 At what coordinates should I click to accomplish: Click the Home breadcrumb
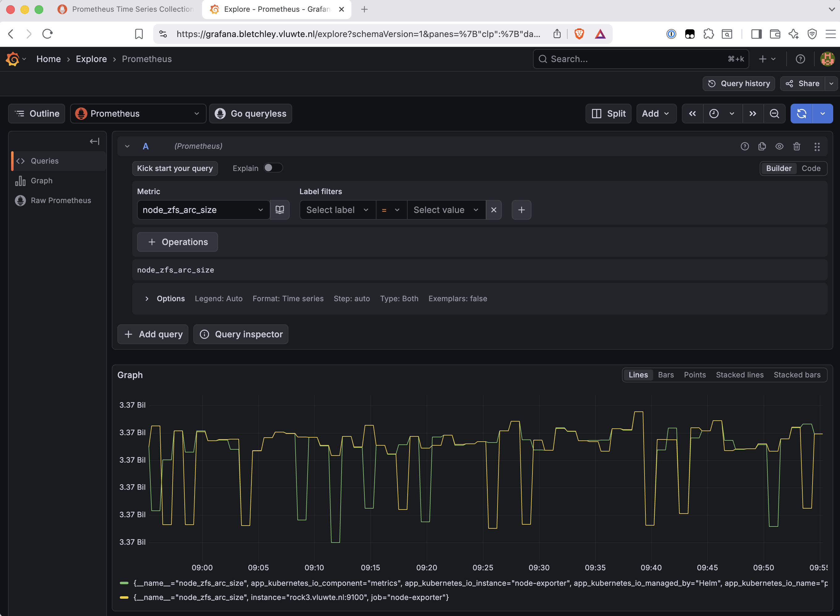[48, 59]
